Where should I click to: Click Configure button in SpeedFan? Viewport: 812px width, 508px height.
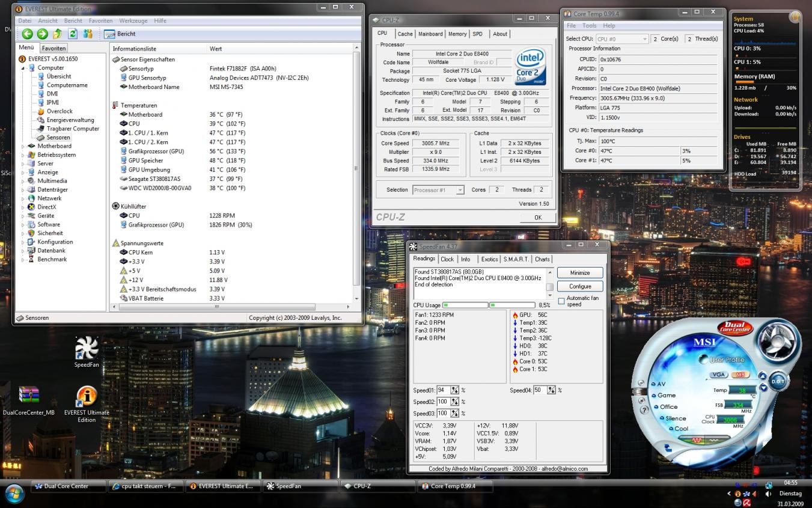(580, 286)
